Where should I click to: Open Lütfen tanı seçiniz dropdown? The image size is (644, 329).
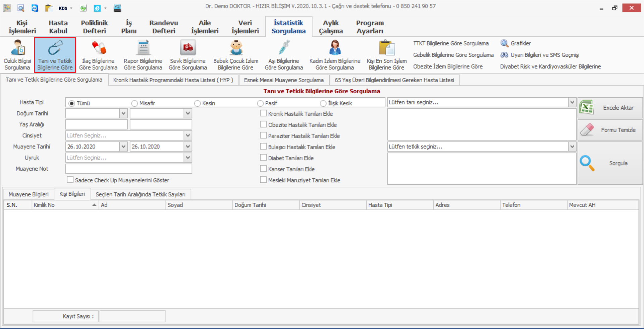(x=572, y=102)
